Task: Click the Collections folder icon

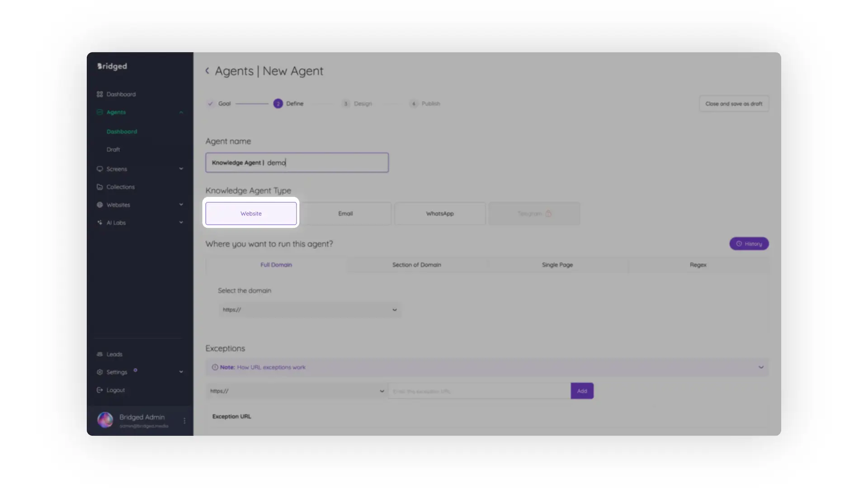Action: point(100,187)
